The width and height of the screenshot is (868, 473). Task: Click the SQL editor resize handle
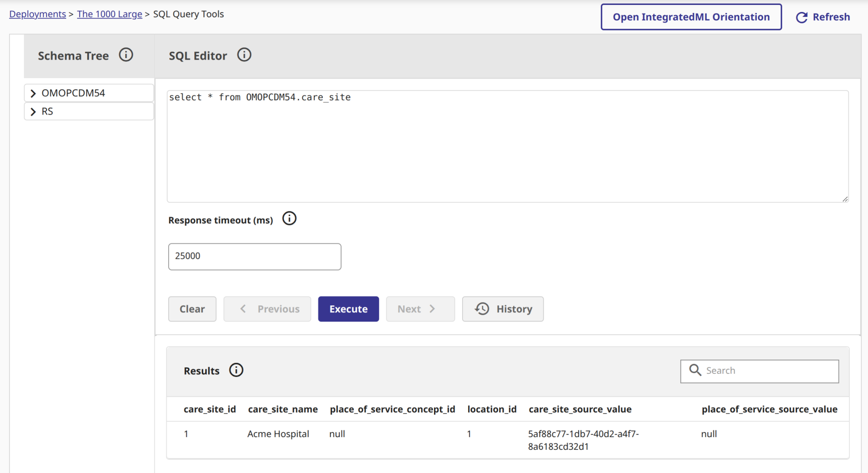(x=845, y=199)
